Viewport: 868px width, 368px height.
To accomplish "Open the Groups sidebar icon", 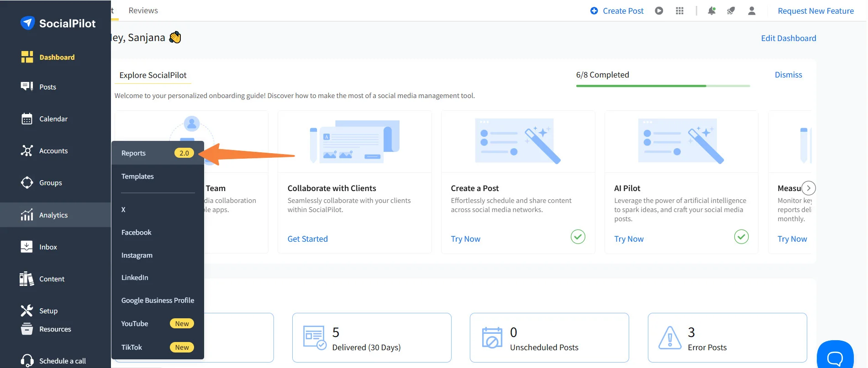I will [x=27, y=182].
